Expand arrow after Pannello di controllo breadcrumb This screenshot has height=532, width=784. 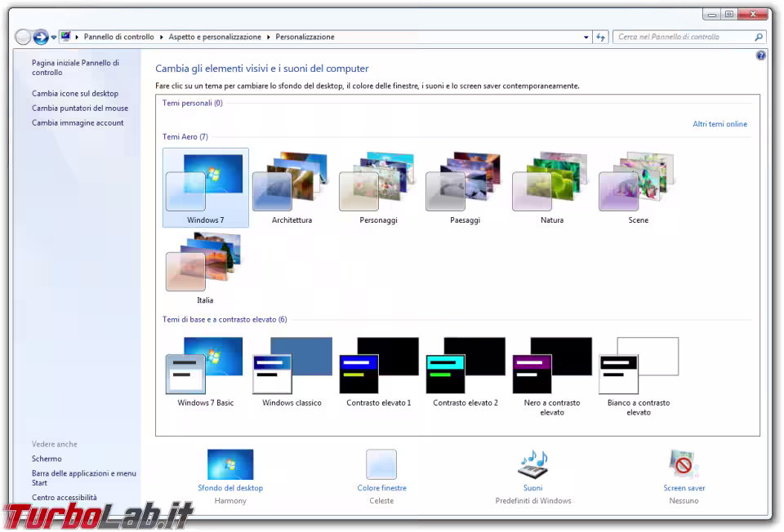162,37
